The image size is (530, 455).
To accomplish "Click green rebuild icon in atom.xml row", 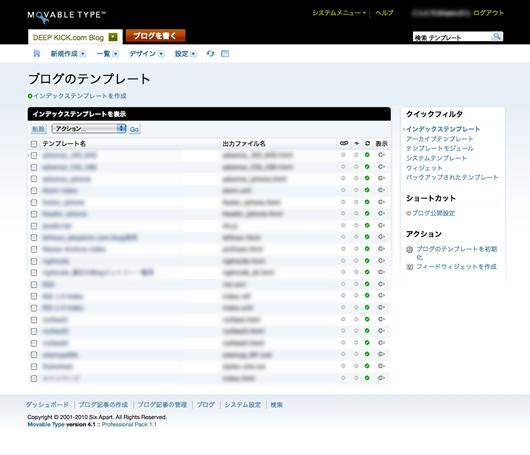I will pos(367,190).
